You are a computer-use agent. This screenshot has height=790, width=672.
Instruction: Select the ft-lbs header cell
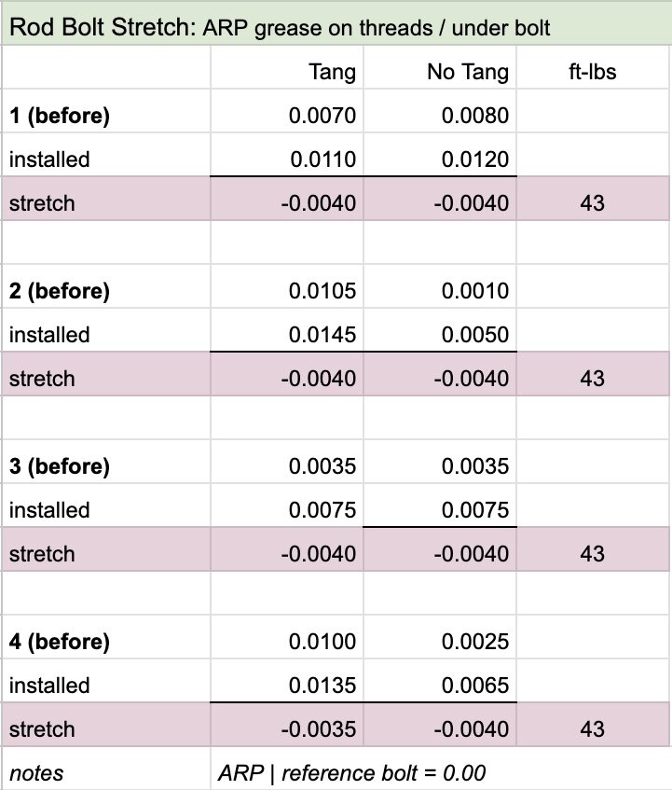(592, 72)
